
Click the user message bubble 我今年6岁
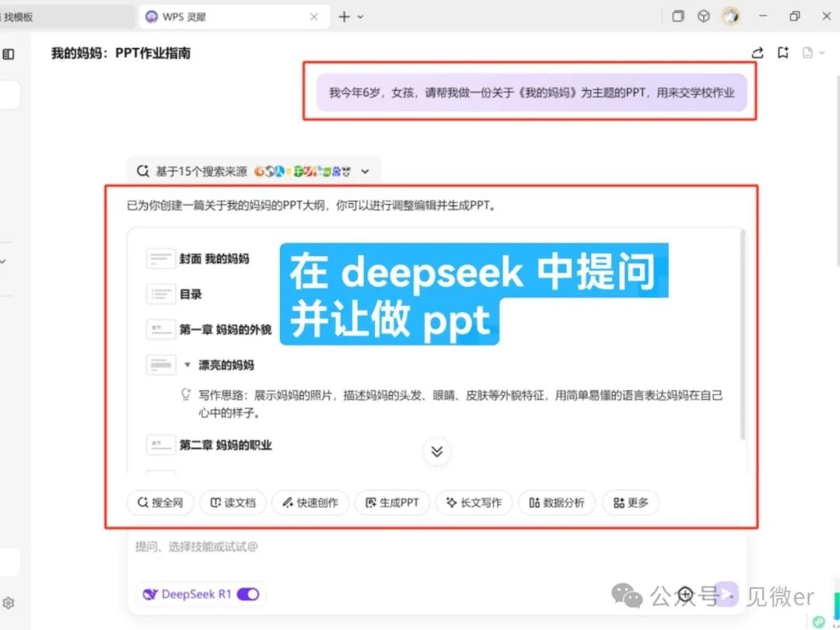point(531,93)
